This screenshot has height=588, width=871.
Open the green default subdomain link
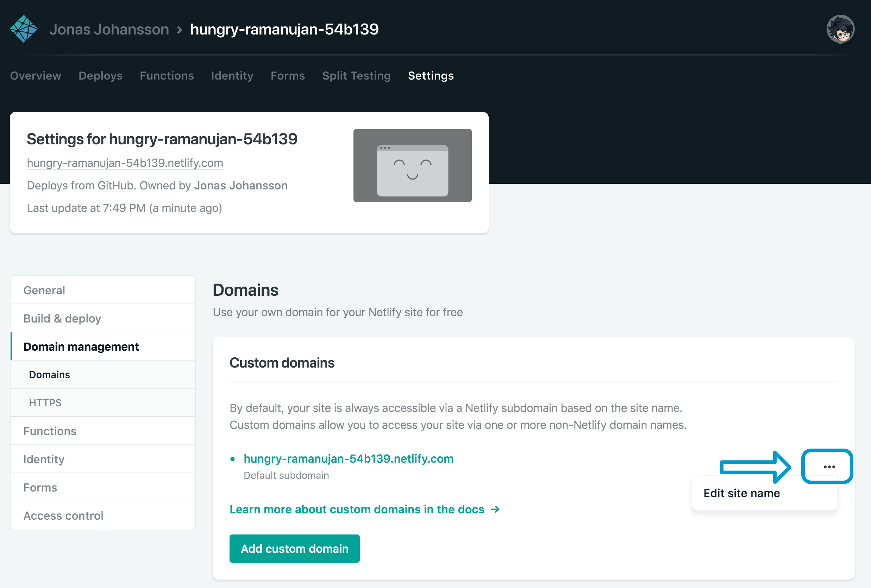click(349, 459)
